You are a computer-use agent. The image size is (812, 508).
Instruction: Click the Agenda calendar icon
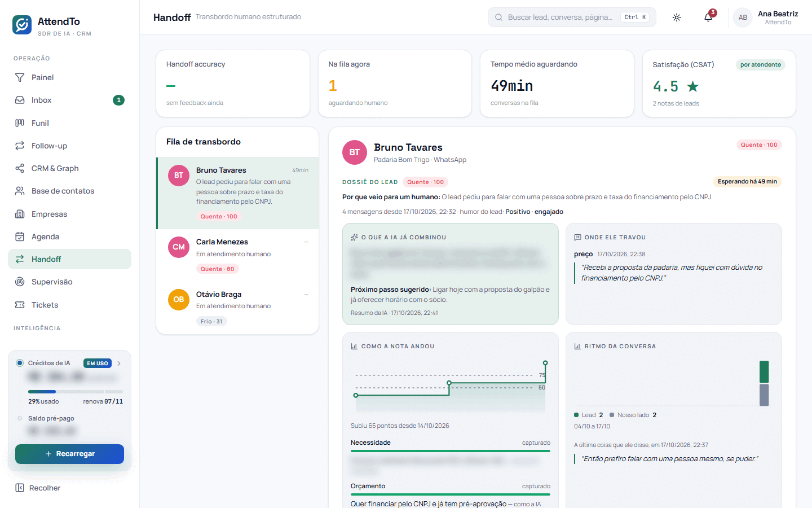tap(20, 237)
